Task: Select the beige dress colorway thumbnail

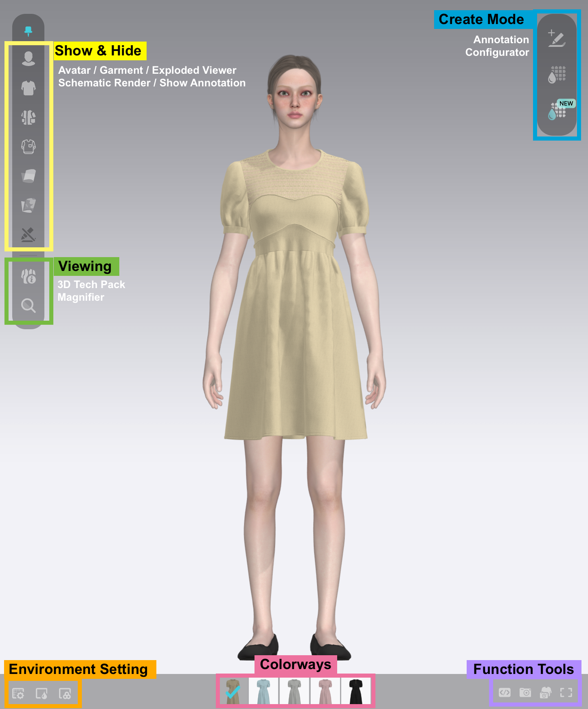Action: click(233, 691)
